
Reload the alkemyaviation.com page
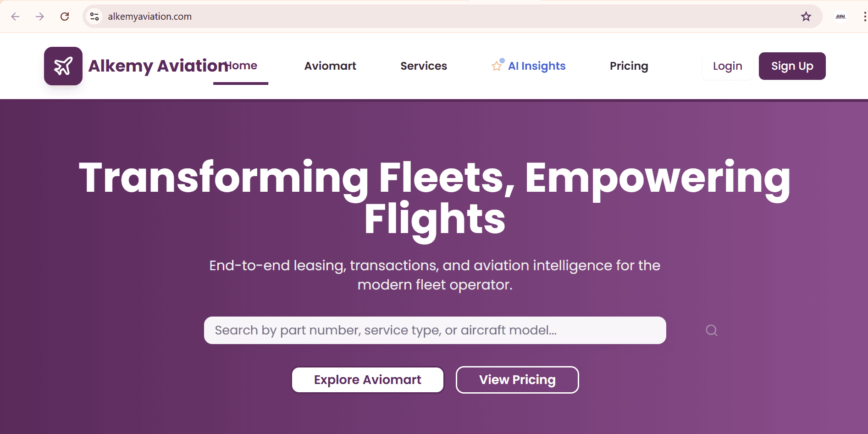[65, 16]
